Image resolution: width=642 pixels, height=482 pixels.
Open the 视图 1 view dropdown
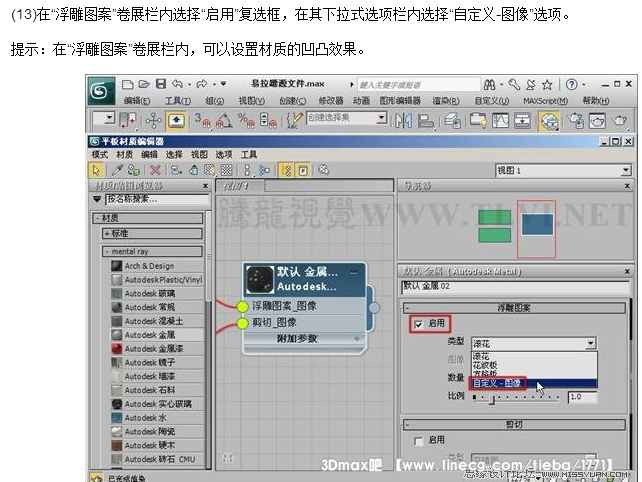coord(563,170)
